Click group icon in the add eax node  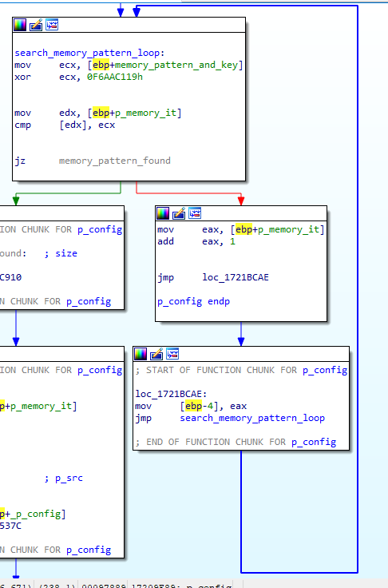point(195,213)
